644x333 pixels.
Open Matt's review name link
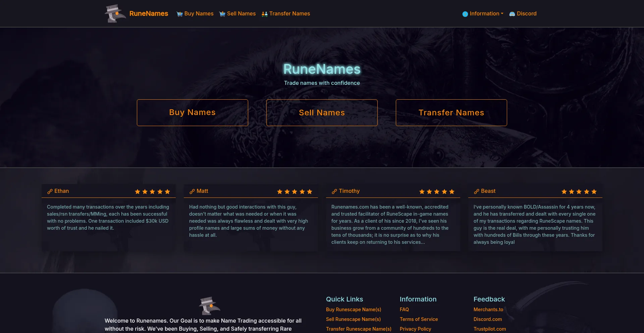click(202, 191)
